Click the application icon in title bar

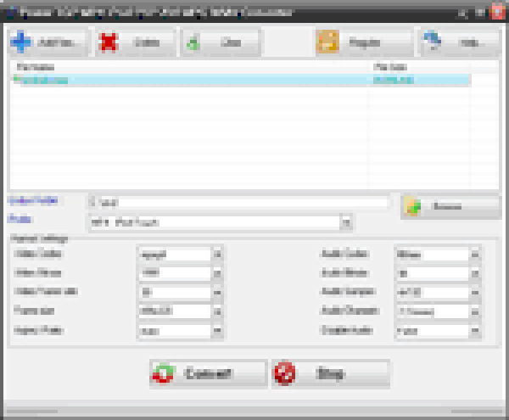pyautogui.click(x=12, y=13)
